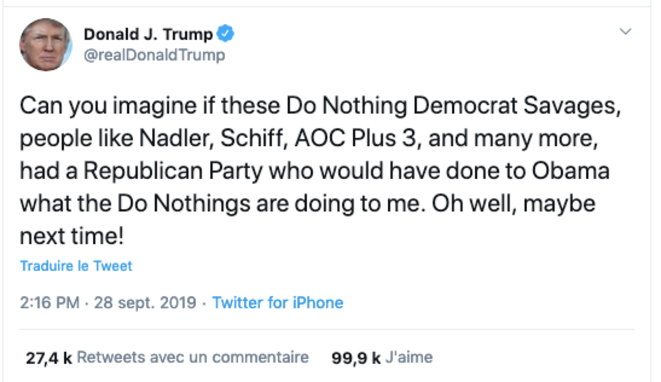This screenshot has height=382, width=661.
Task: Click AOC Plus 3 in the tweet
Action: [358, 138]
